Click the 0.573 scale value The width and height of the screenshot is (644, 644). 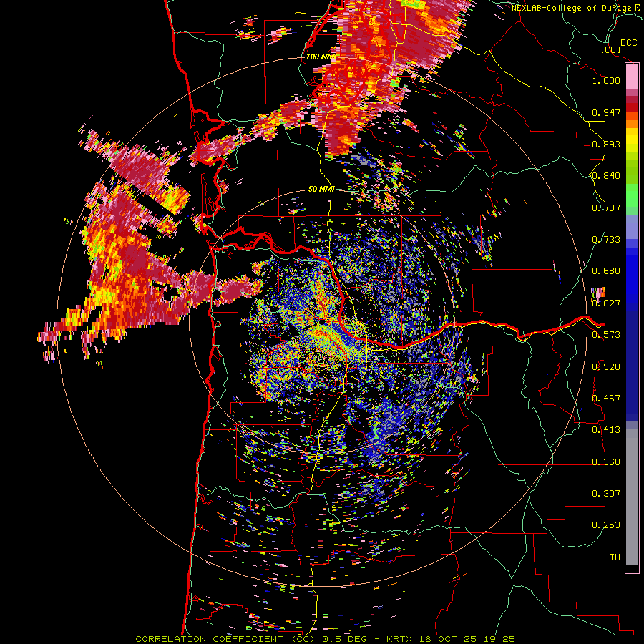click(x=606, y=335)
